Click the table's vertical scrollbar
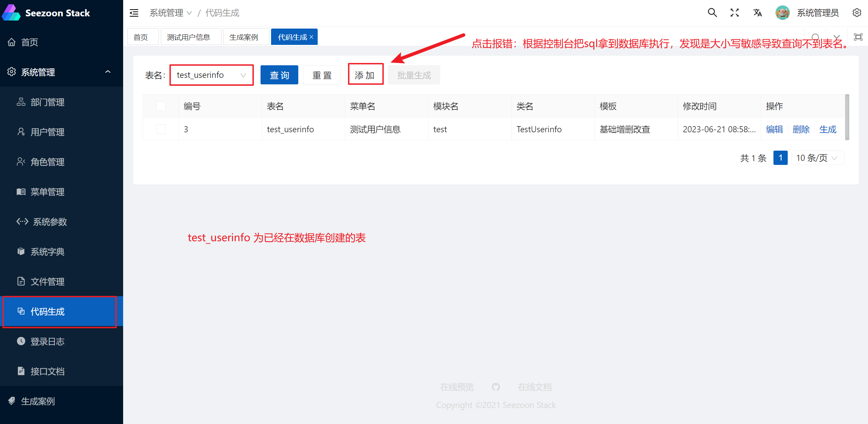This screenshot has width=868, height=424. coord(847,117)
